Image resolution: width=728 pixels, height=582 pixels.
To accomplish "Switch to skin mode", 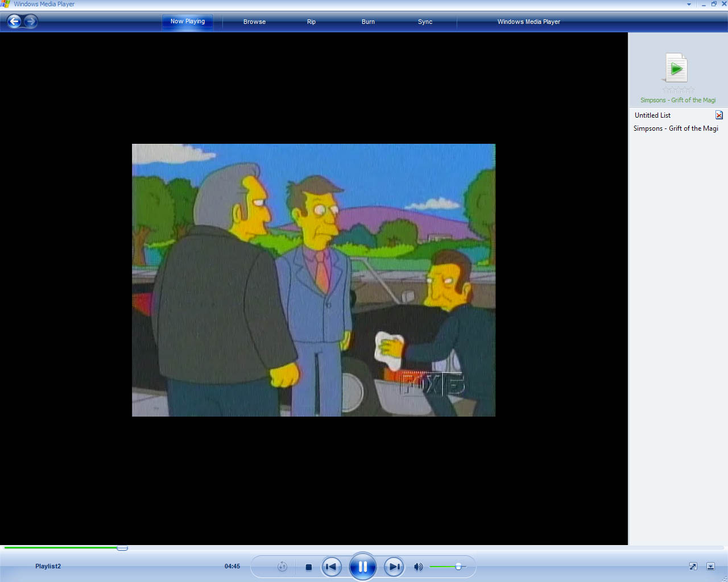I will 710,566.
